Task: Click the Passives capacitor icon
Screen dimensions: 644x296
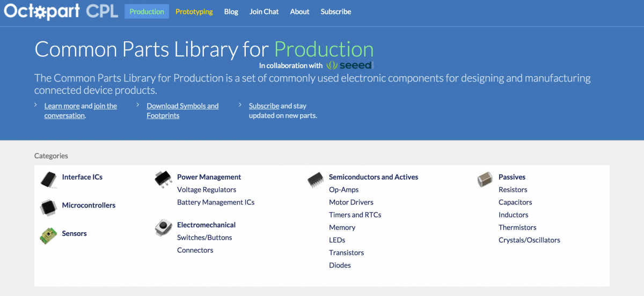Action: 485,179
